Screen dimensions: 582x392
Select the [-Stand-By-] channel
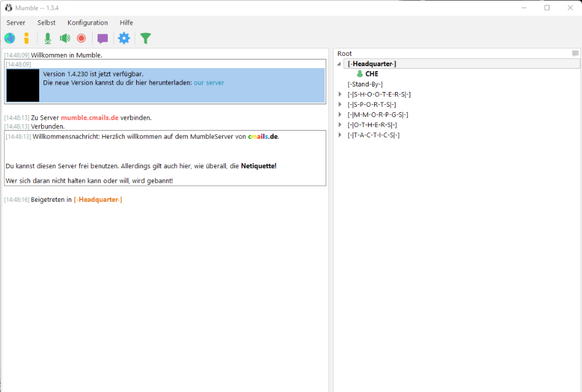coord(365,84)
